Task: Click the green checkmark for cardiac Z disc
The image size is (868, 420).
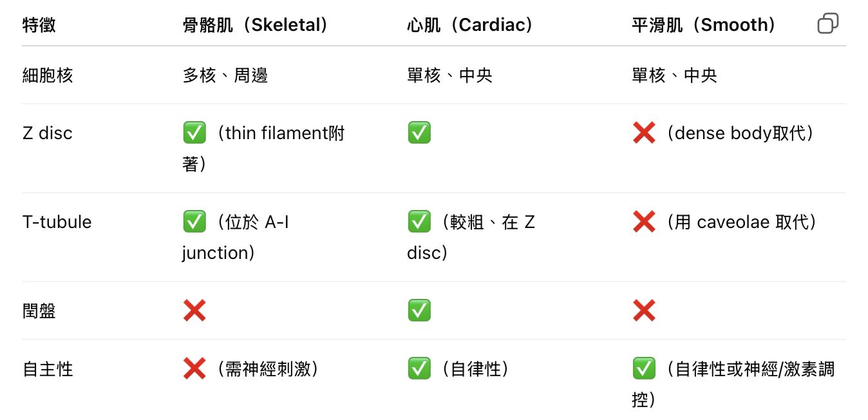Action: click(x=419, y=133)
